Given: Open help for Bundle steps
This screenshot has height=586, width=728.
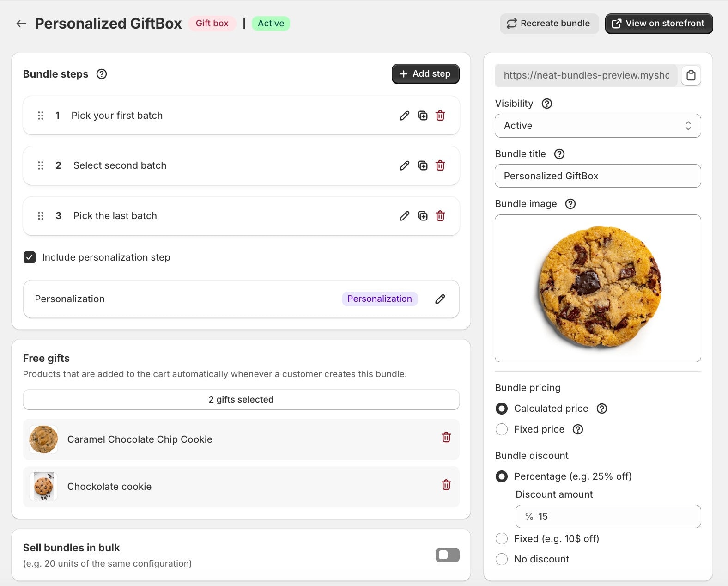Looking at the screenshot, I should [102, 74].
